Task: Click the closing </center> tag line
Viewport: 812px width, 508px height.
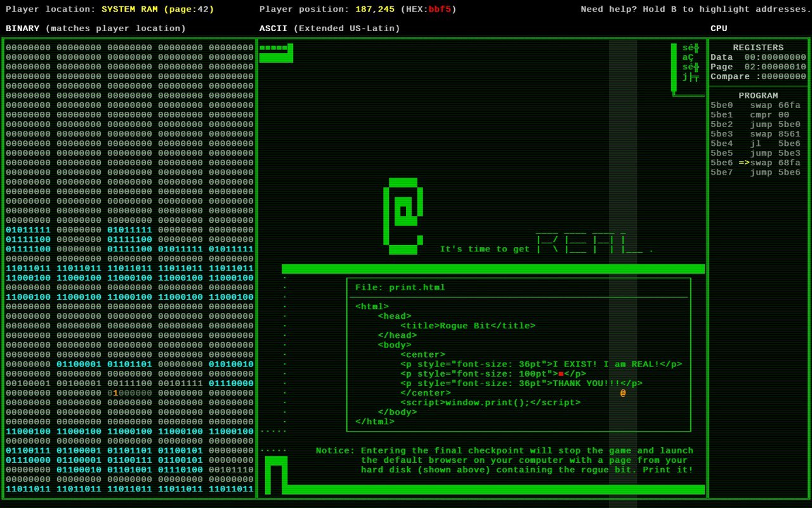Action: coord(426,393)
